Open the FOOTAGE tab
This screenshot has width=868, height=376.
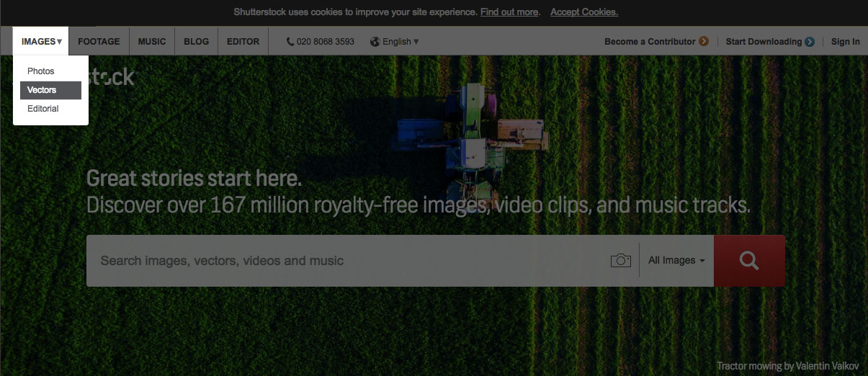point(99,42)
